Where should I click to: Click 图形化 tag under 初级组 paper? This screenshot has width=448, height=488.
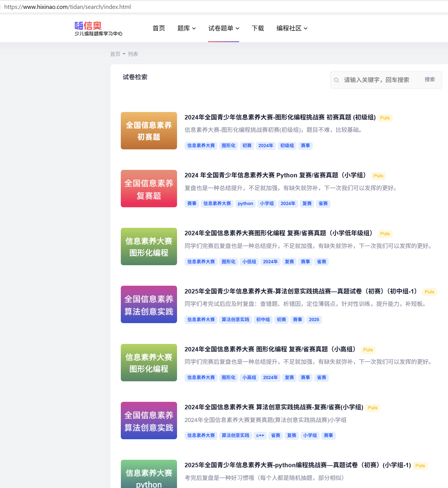point(229,146)
